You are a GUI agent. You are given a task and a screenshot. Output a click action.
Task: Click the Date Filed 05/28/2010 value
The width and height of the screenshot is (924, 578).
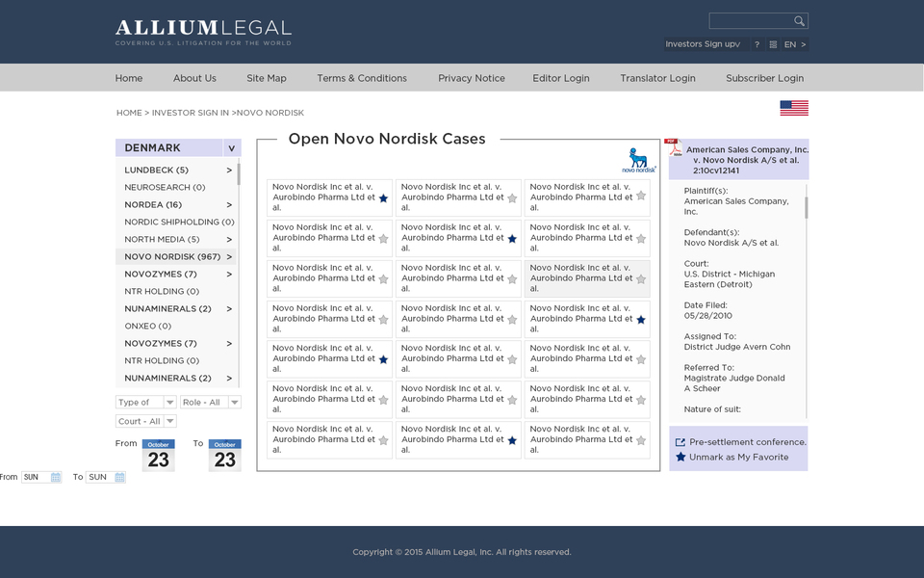(707, 316)
